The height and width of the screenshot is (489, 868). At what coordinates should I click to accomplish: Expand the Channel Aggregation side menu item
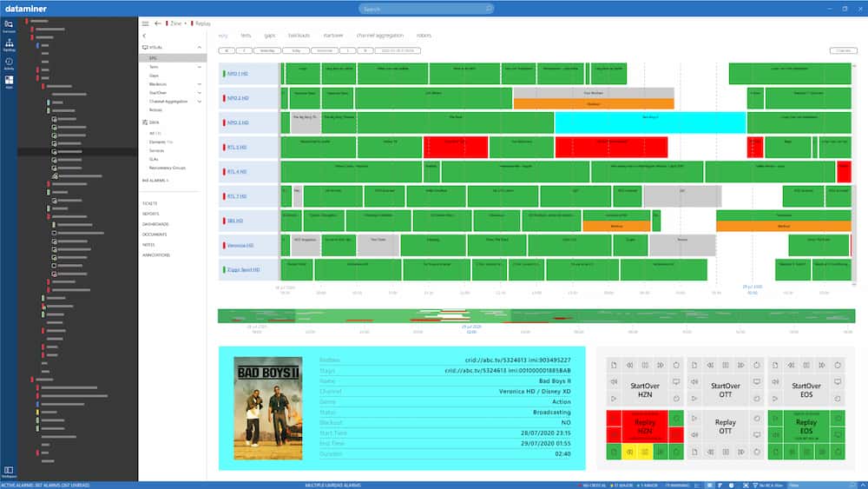coord(201,102)
